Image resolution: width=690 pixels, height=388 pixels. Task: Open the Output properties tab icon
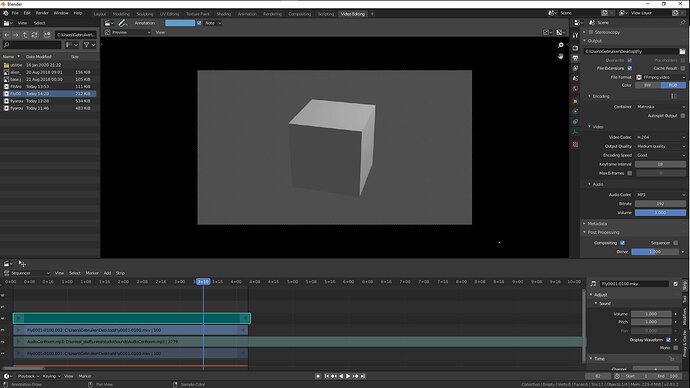pos(575,58)
